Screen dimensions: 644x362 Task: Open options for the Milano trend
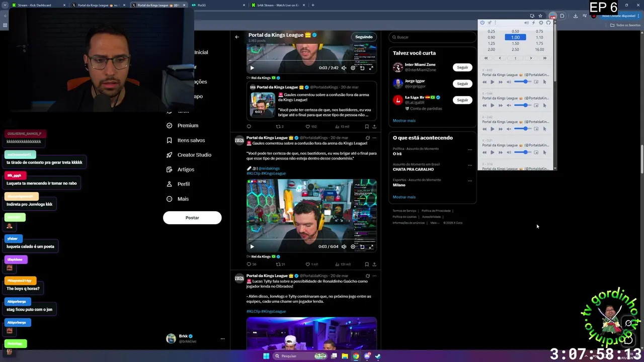(470, 180)
